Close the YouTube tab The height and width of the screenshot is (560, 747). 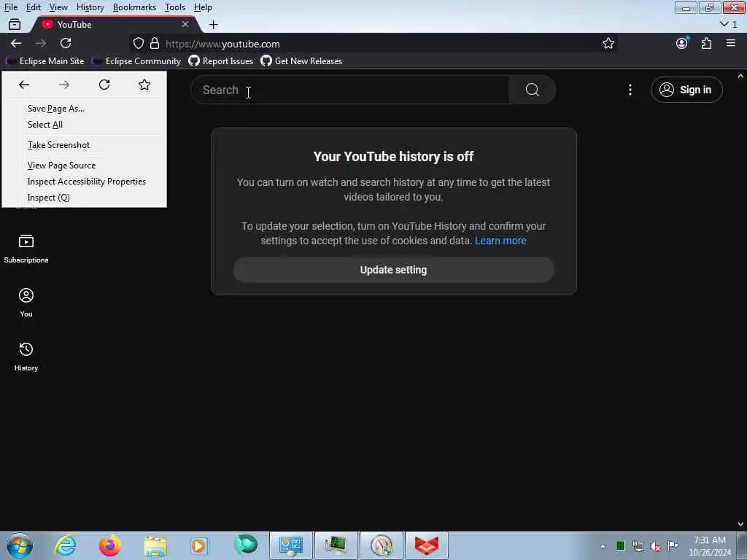coord(185,24)
